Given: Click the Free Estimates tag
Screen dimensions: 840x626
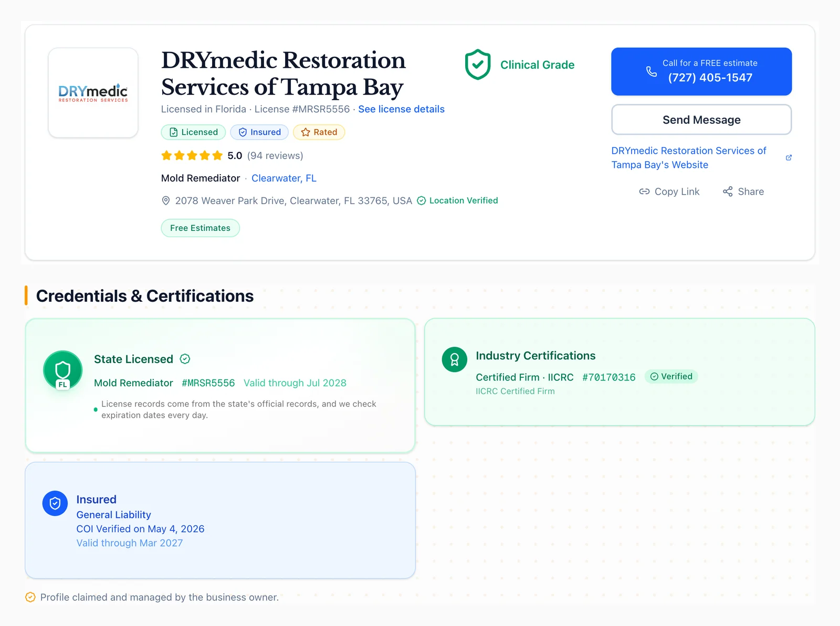Looking at the screenshot, I should (x=200, y=228).
